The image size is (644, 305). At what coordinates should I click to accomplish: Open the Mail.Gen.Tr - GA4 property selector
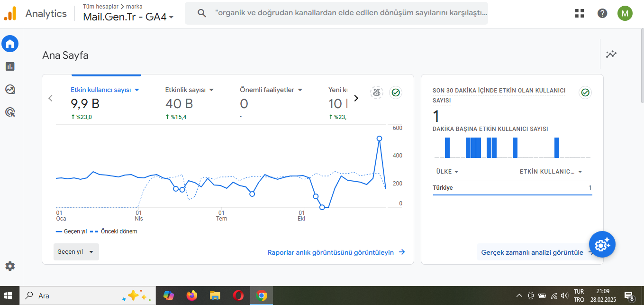coord(128,17)
